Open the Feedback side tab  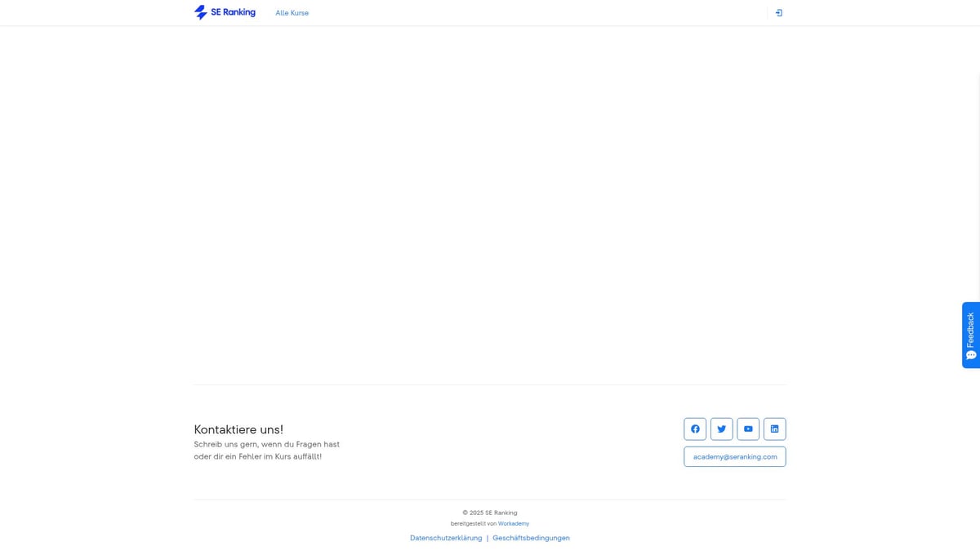(970, 335)
